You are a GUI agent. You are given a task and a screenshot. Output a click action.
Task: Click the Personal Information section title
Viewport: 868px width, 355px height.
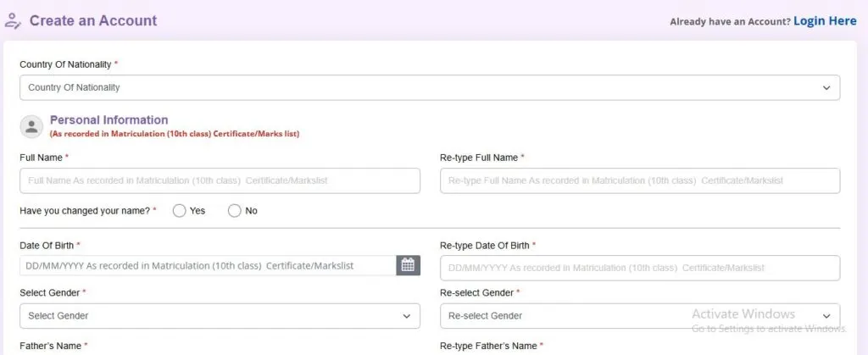(108, 120)
